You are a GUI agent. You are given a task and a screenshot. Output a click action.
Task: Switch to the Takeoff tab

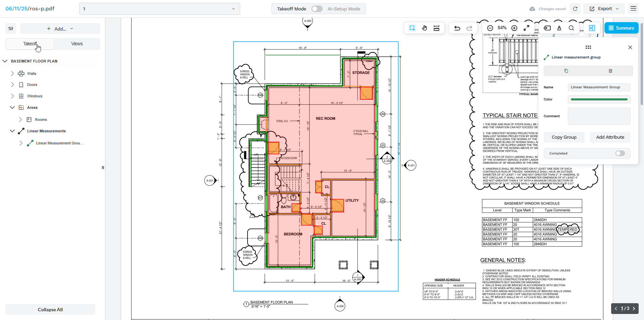point(30,44)
